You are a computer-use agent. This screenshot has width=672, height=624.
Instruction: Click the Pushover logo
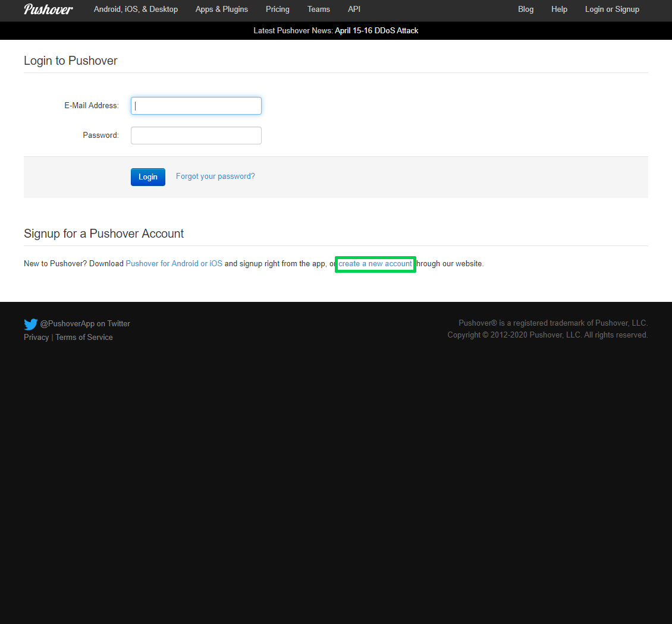point(48,10)
